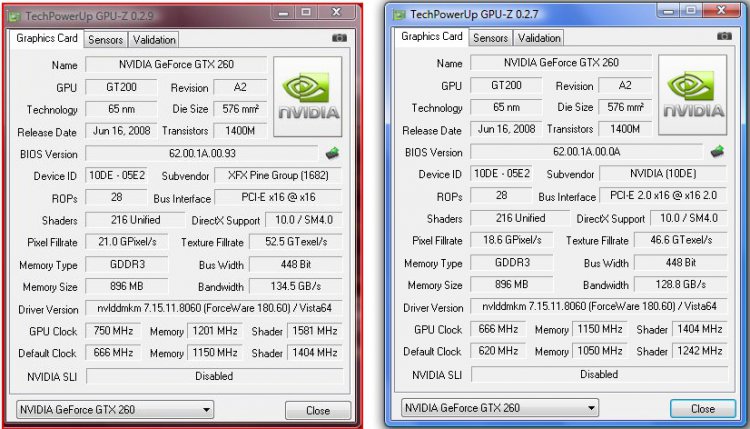This screenshot has width=750, height=429.
Task: Click BIOS version field 62.00.1A.00.0A
Action: click(x=586, y=152)
